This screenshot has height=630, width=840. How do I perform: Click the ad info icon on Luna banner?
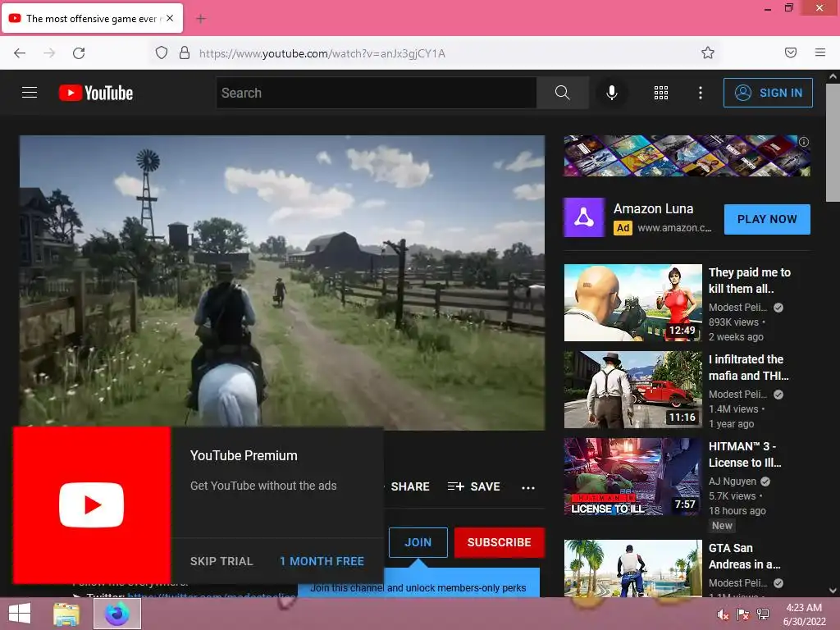tap(804, 142)
